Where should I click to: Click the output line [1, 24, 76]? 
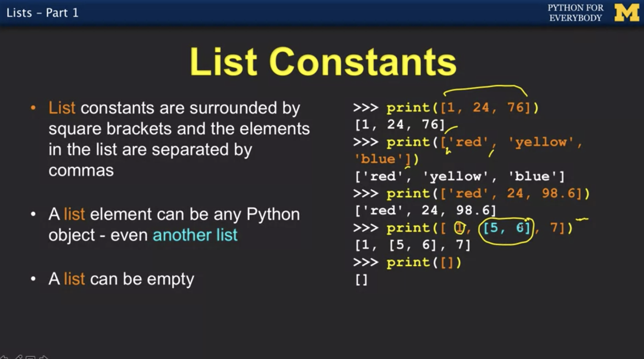point(399,125)
